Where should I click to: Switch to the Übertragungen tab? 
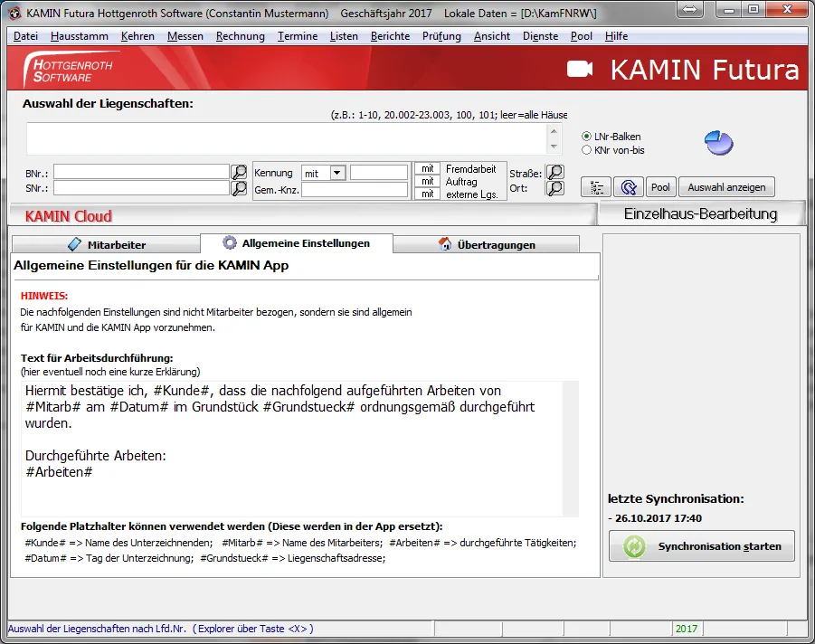tap(487, 244)
